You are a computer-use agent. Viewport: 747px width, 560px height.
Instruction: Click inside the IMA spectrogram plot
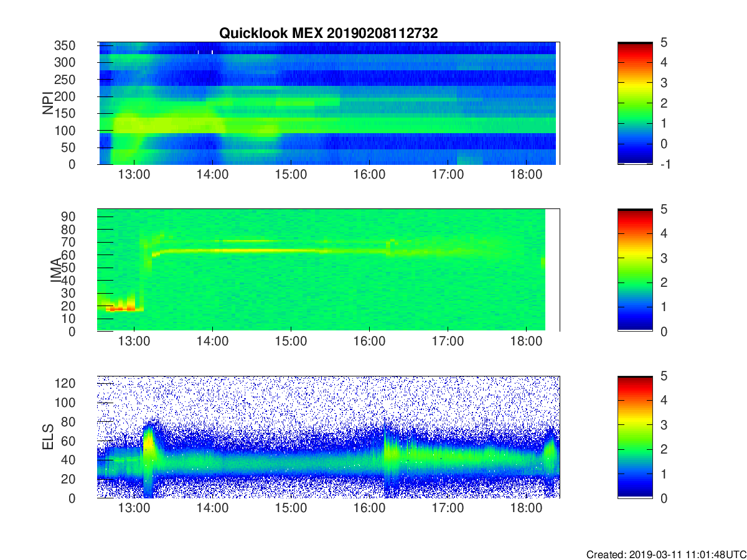point(328,270)
